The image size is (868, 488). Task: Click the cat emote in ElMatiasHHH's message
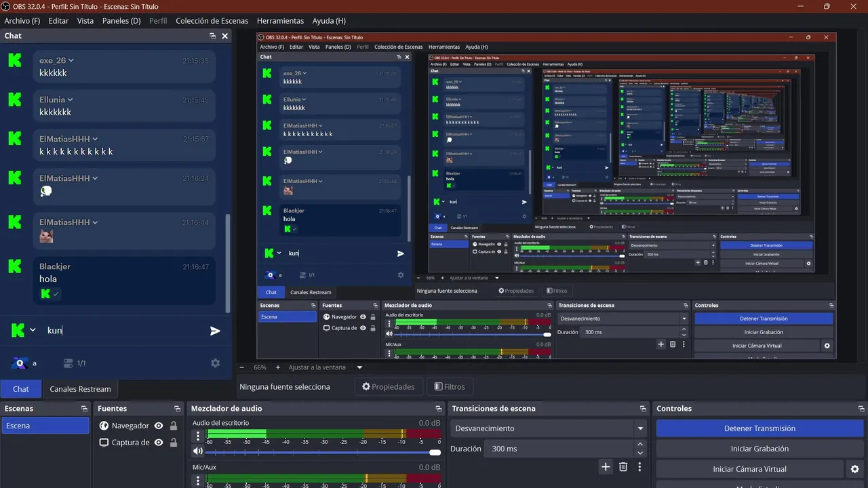(x=46, y=236)
